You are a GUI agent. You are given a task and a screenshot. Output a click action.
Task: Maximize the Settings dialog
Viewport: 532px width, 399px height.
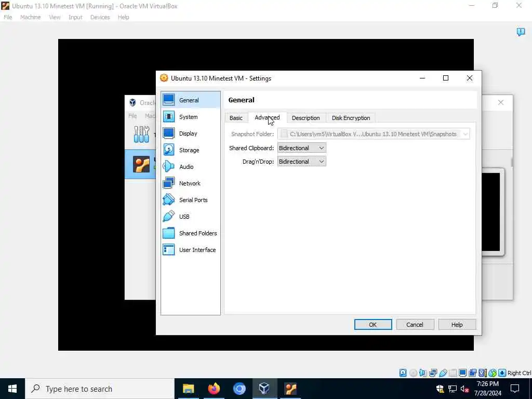[445, 78]
